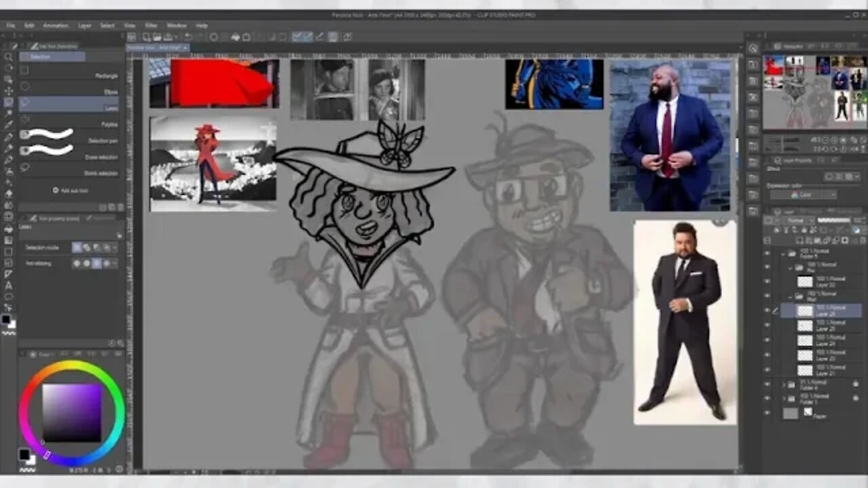Image resolution: width=868 pixels, height=488 pixels.
Task: Select the Auto select wand tool
Action: tap(8, 114)
